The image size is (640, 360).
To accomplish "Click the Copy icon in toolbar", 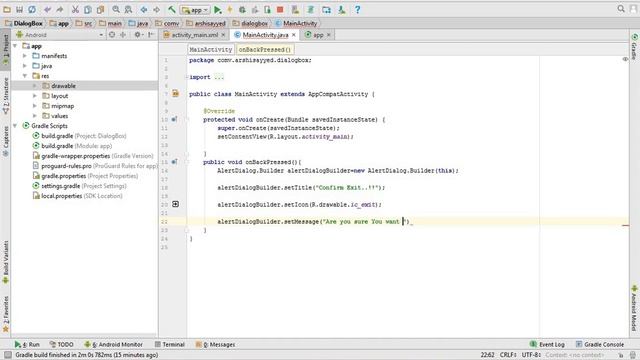I will pos(88,9).
